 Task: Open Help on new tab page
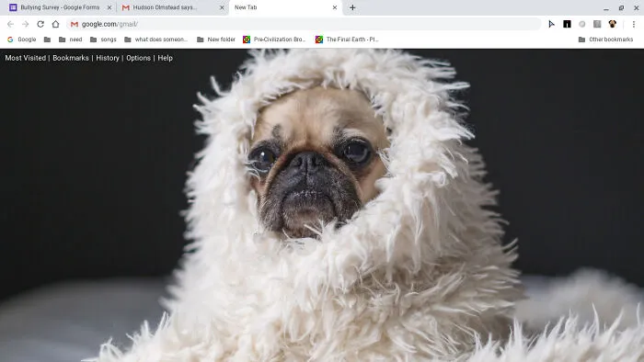coord(165,58)
